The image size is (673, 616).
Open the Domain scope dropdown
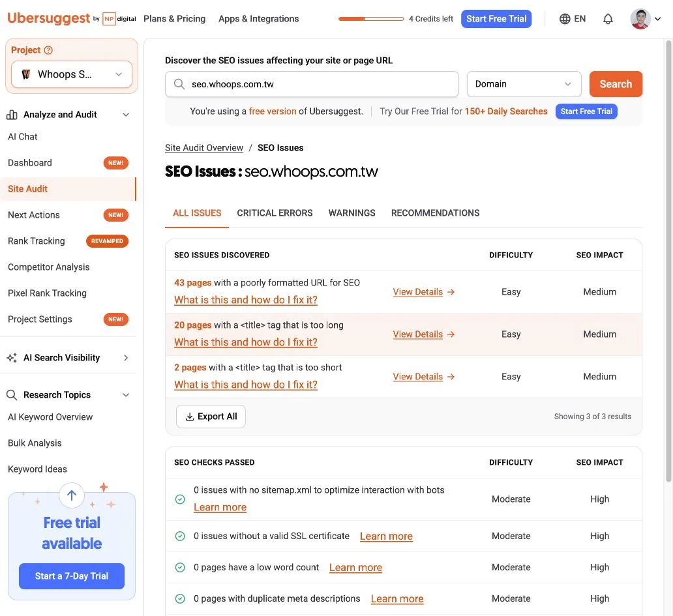pos(524,84)
